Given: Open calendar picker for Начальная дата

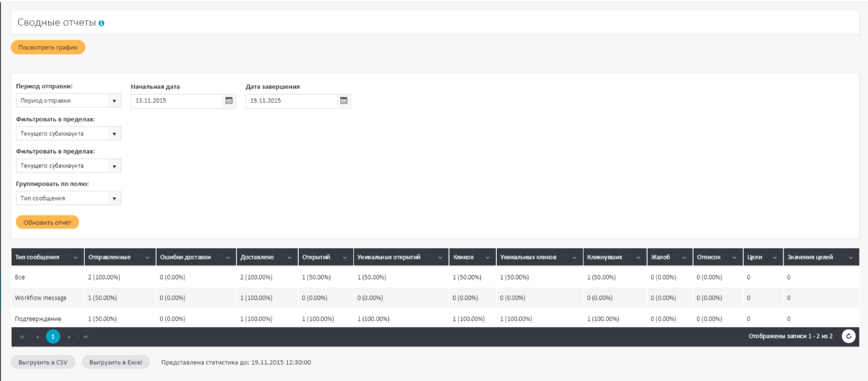Looking at the screenshot, I should (229, 101).
